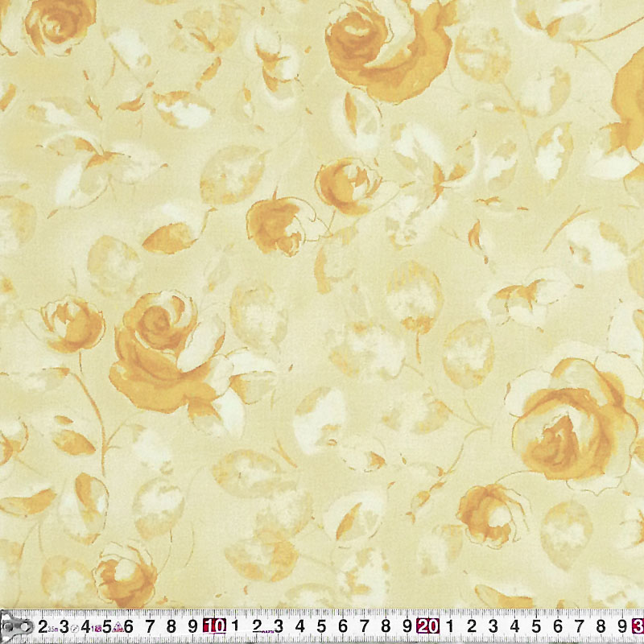The height and width of the screenshot is (644, 644).
Task: Click the red "20" mark on the ruler
Action: click(428, 626)
